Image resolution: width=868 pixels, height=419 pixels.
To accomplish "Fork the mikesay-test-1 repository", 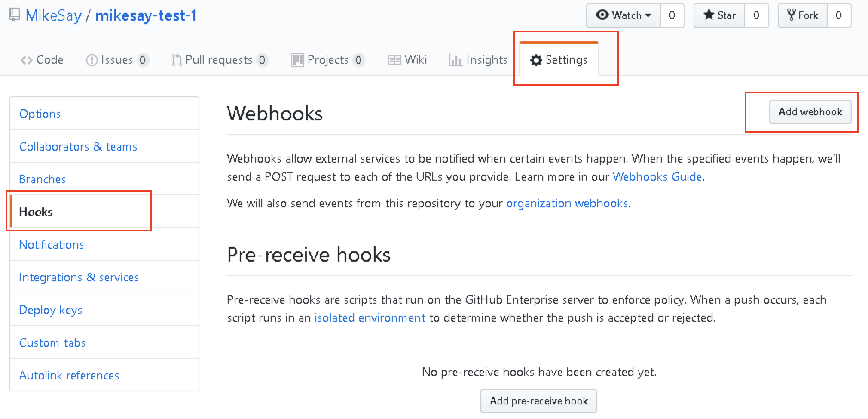I will [803, 15].
